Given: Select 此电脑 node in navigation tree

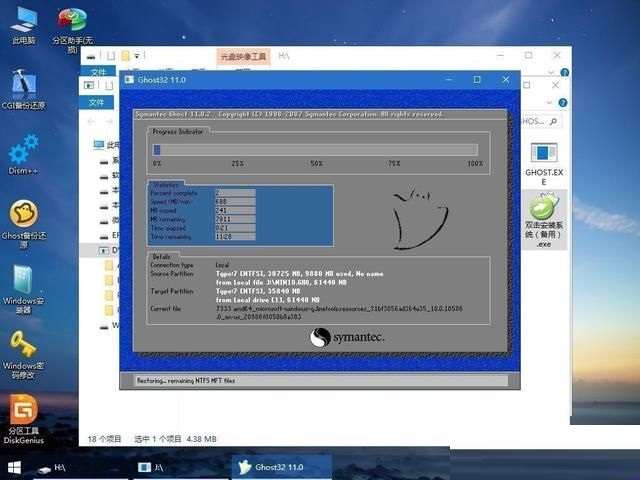Looking at the screenshot, I should tap(106, 145).
